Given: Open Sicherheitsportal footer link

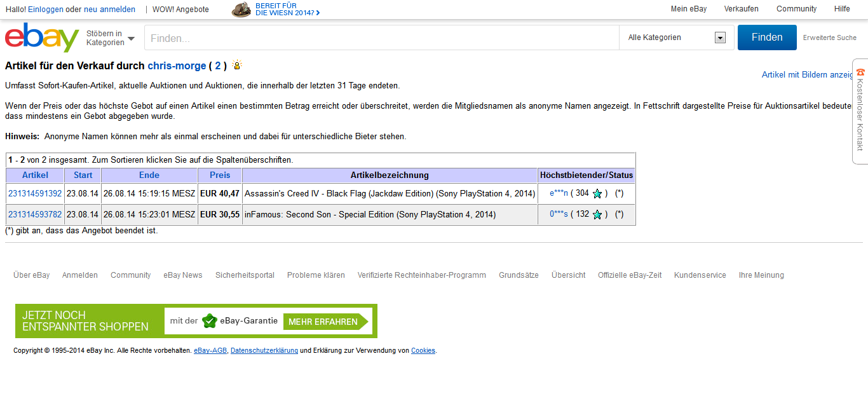Looking at the screenshot, I should [245, 275].
